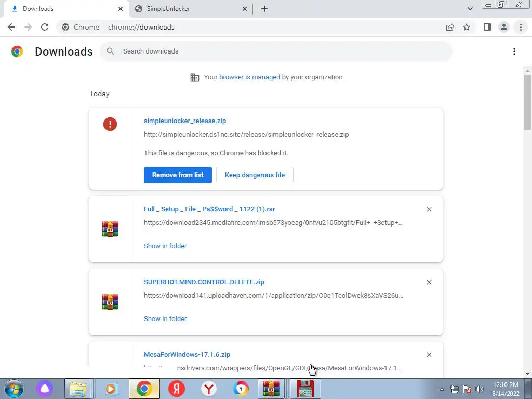The width and height of the screenshot is (532, 399).
Task: Open SUPERHOT.MIND.CONTROL.DELETE.zip link
Action: (x=204, y=282)
